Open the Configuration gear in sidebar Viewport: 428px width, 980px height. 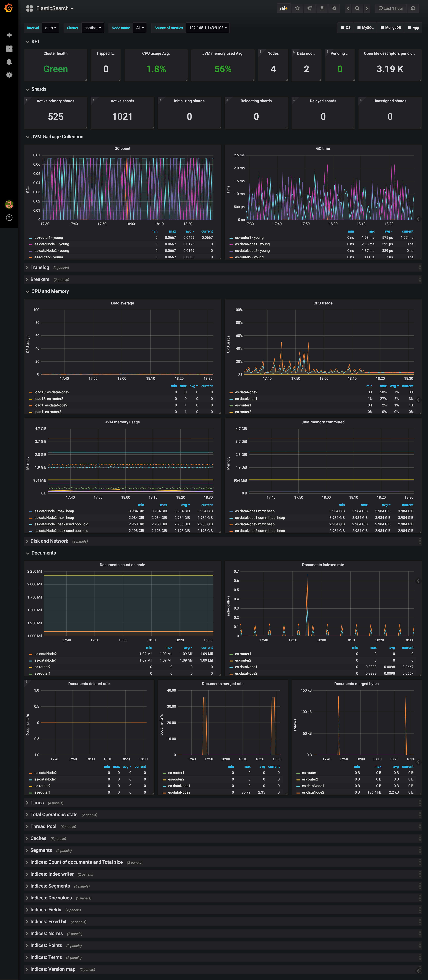coord(9,75)
